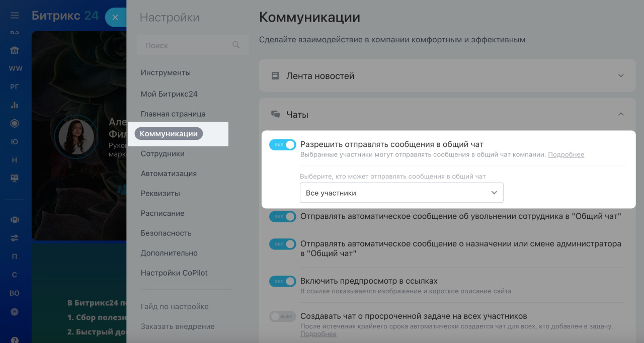The image size is (644, 343).
Task: Click the 'Подробнее' link about general chat
Action: (x=566, y=154)
